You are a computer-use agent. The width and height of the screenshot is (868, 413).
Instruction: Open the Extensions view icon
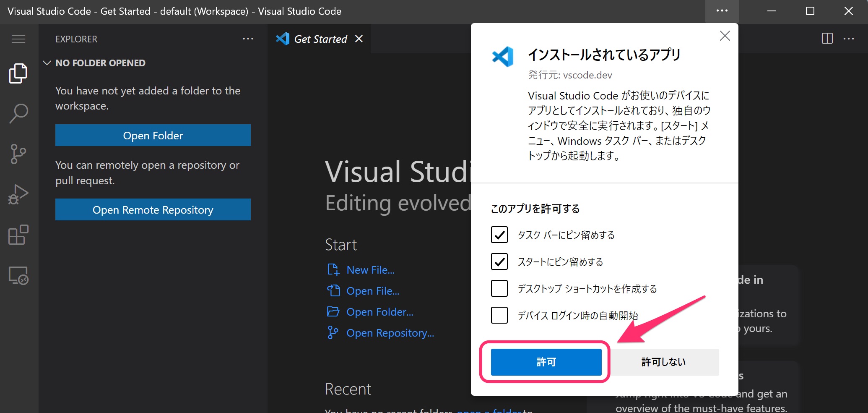[18, 235]
